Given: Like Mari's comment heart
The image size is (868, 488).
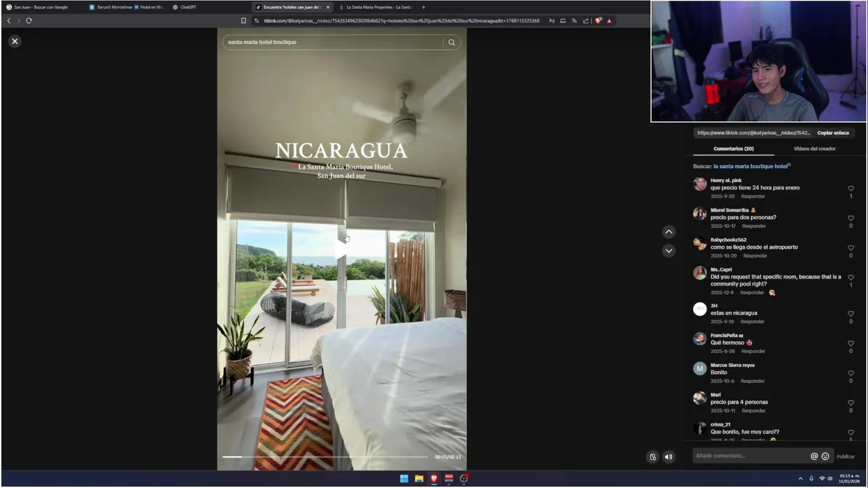Looking at the screenshot, I should tap(851, 403).
